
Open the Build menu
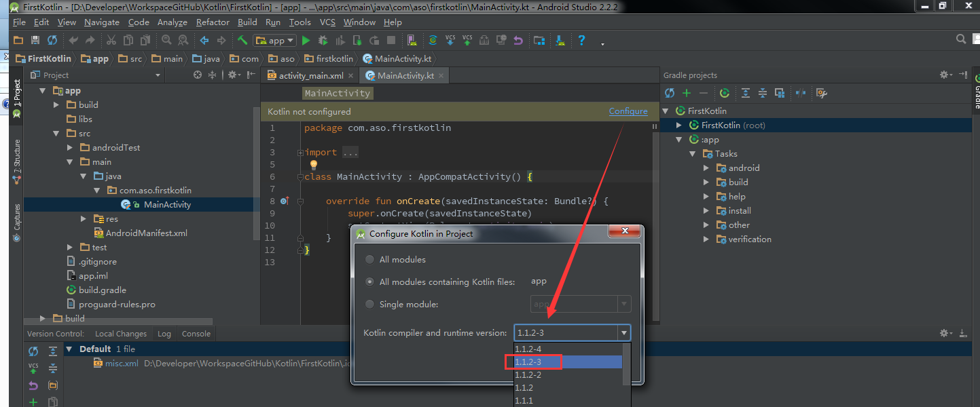pyautogui.click(x=247, y=22)
